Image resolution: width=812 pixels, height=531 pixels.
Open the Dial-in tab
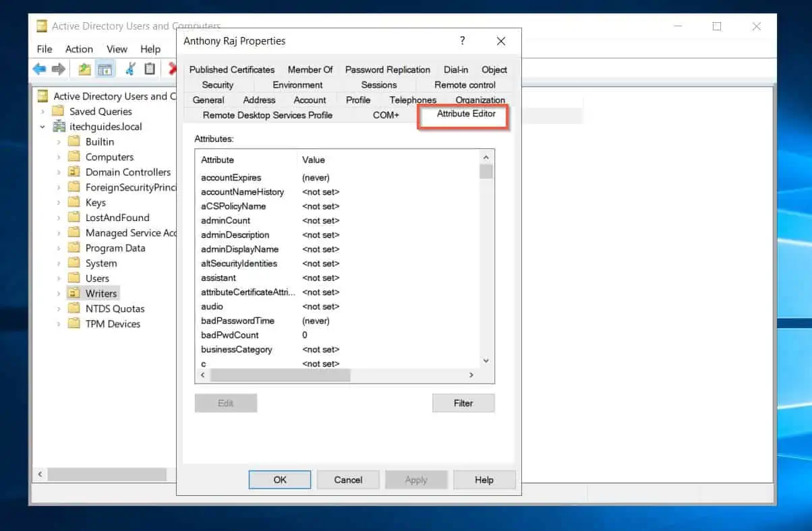(456, 69)
